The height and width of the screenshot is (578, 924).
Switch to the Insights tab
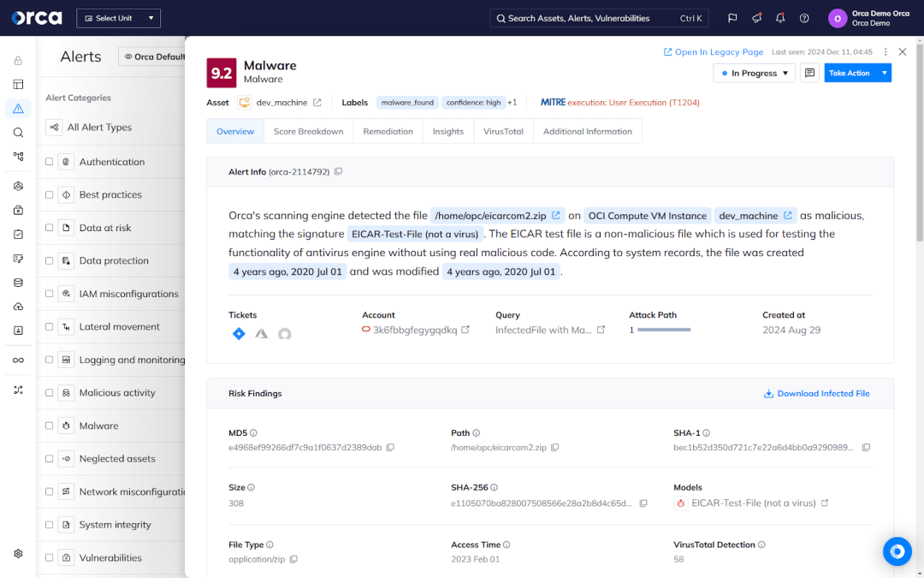447,132
